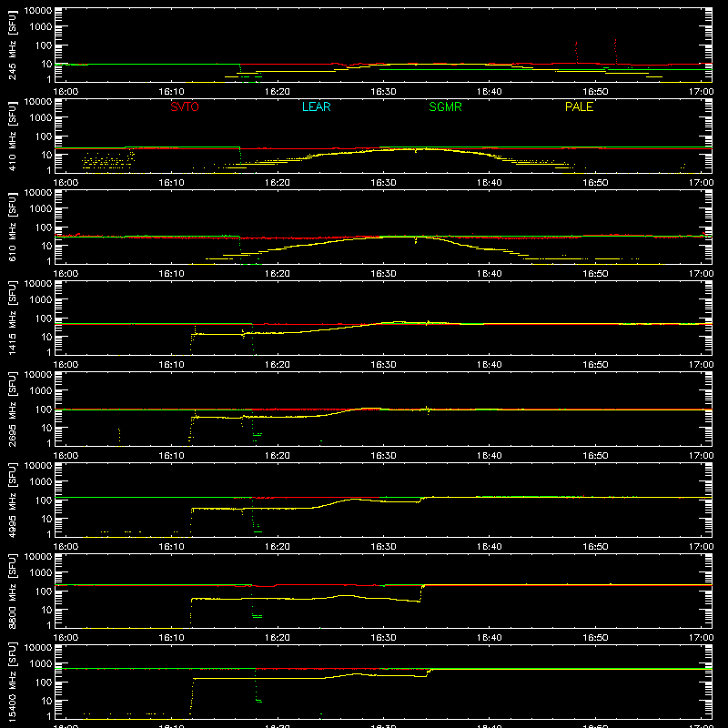728x728 pixels.
Task: Click the 10000 tick value on 8800 MHz axis
Action: pos(38,557)
